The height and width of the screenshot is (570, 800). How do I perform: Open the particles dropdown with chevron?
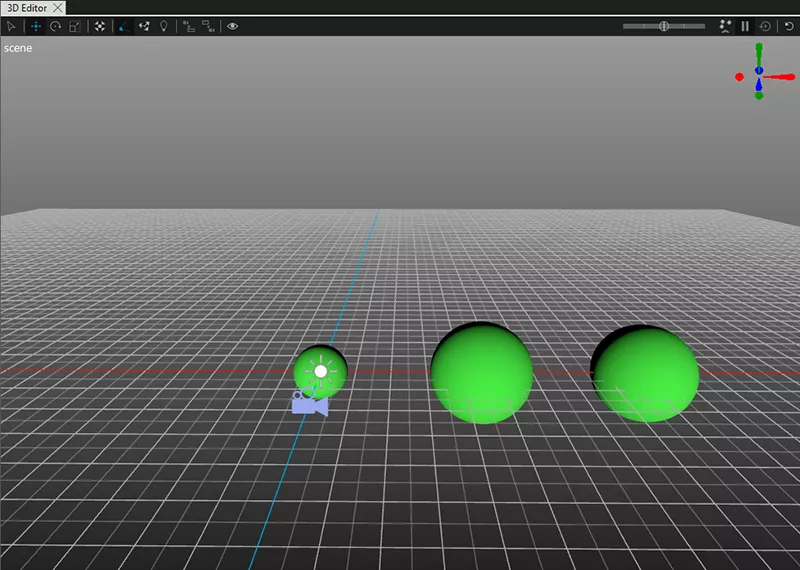pos(724,26)
